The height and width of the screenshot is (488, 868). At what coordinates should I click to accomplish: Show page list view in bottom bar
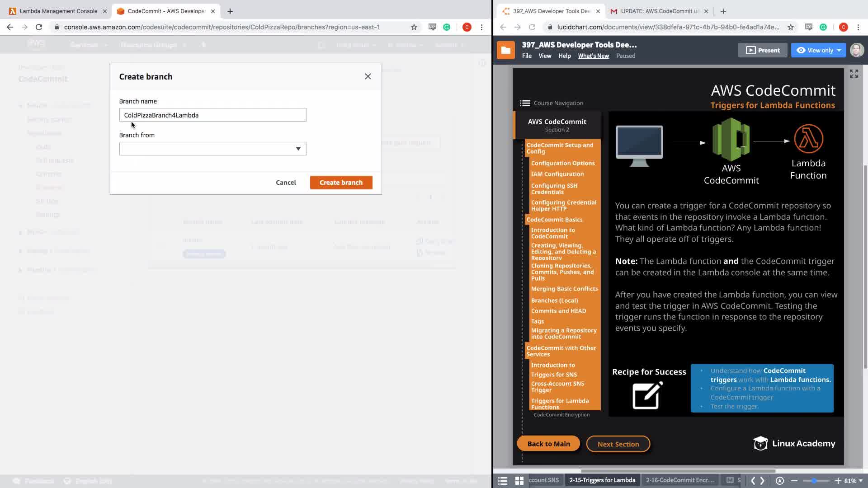(x=502, y=480)
